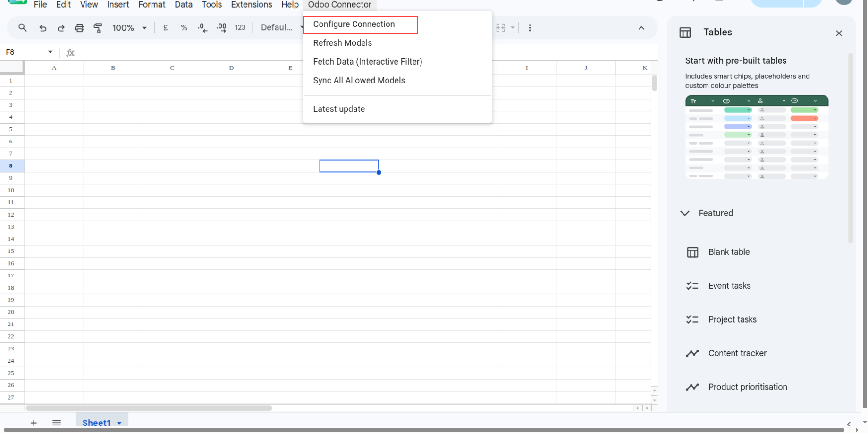Open the File menu
The image size is (868, 433).
(x=40, y=5)
